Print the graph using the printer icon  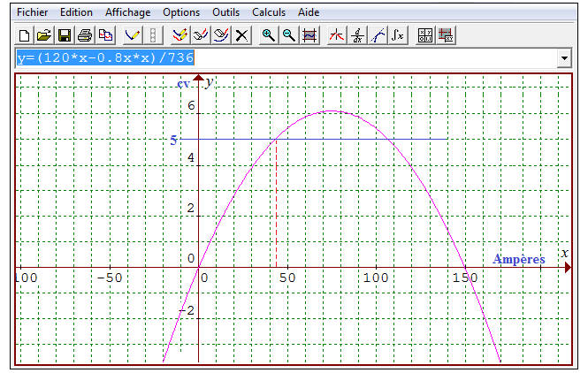click(85, 35)
